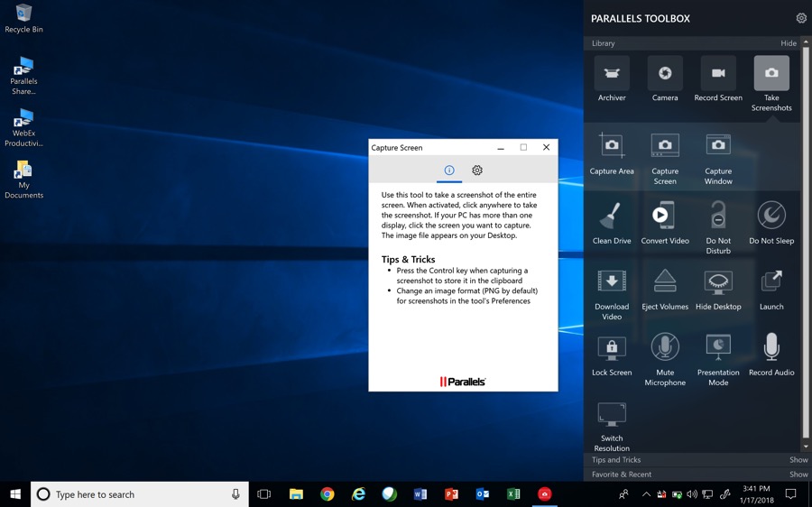The height and width of the screenshot is (507, 812).
Task: Activate the Mute Microphone tool
Action: 665,360
